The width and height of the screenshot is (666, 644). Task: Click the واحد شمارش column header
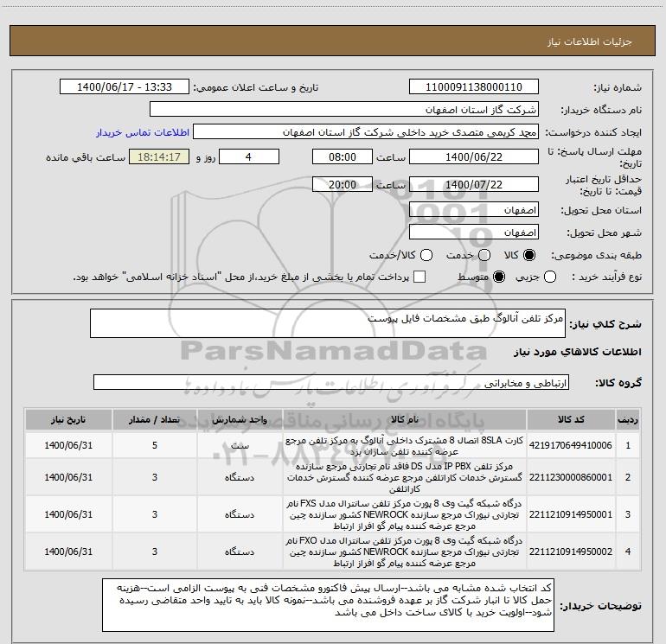240,419
